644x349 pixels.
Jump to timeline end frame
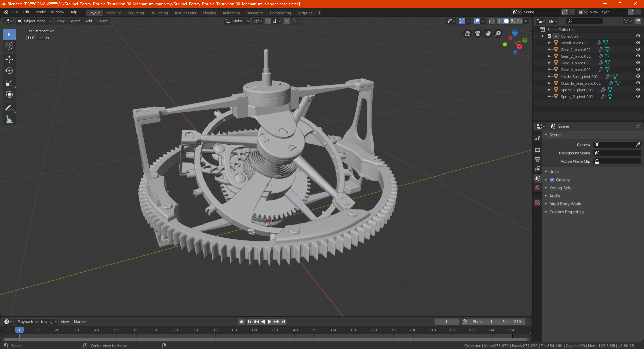click(283, 322)
